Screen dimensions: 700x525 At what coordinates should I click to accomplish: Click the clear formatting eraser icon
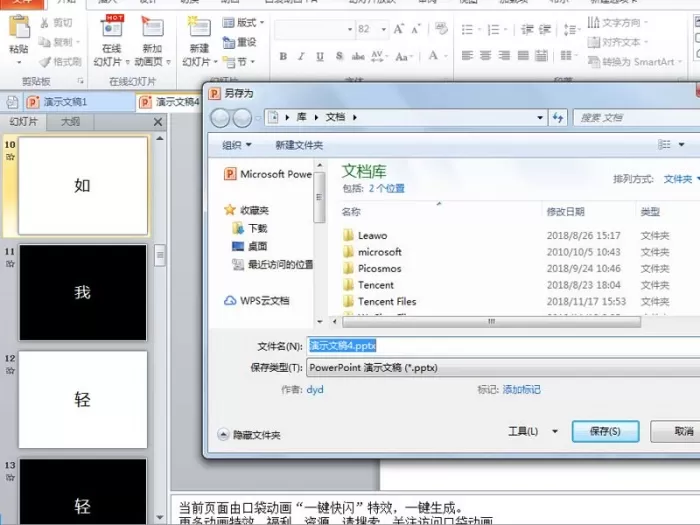(x=441, y=29)
